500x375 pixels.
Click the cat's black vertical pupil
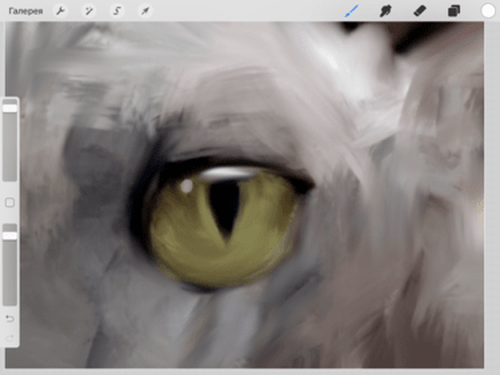point(225,208)
